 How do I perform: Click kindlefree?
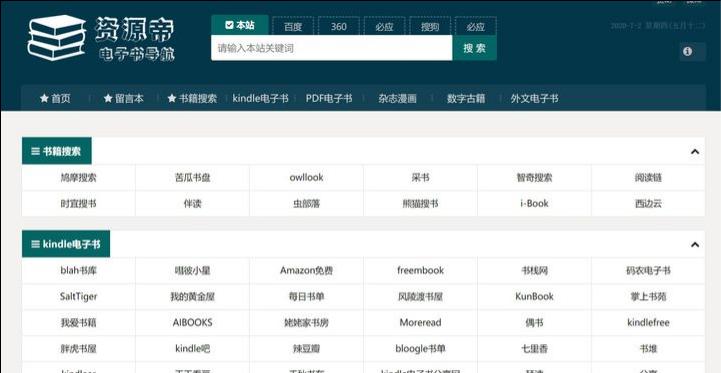click(648, 323)
